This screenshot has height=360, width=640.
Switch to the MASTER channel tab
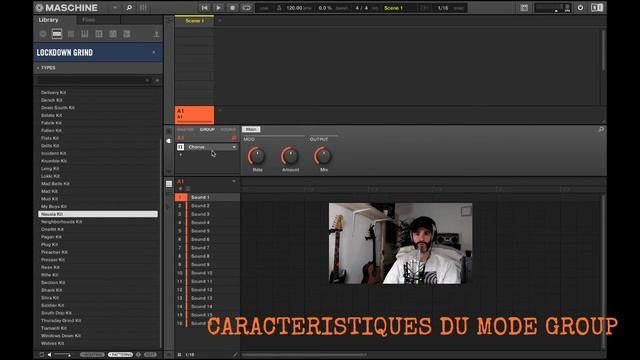[185, 129]
